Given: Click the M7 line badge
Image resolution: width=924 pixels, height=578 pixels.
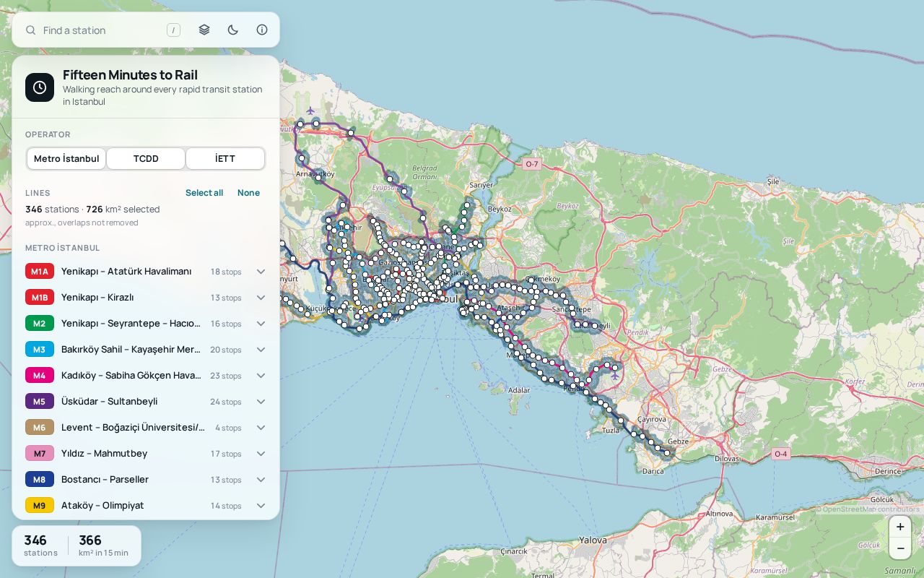Looking at the screenshot, I should click(40, 454).
